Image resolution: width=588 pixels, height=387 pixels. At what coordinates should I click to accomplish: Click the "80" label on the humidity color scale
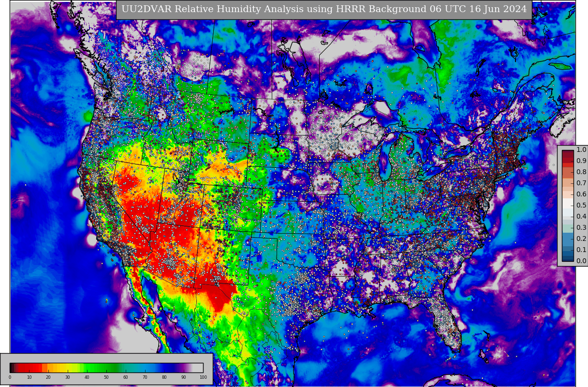coord(164,377)
